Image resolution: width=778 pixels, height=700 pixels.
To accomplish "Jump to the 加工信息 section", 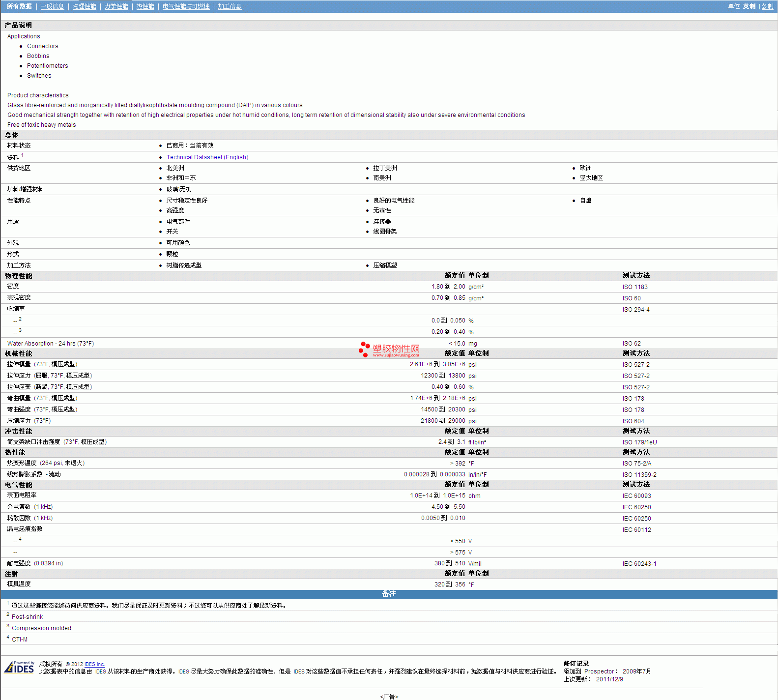I will pos(230,6).
